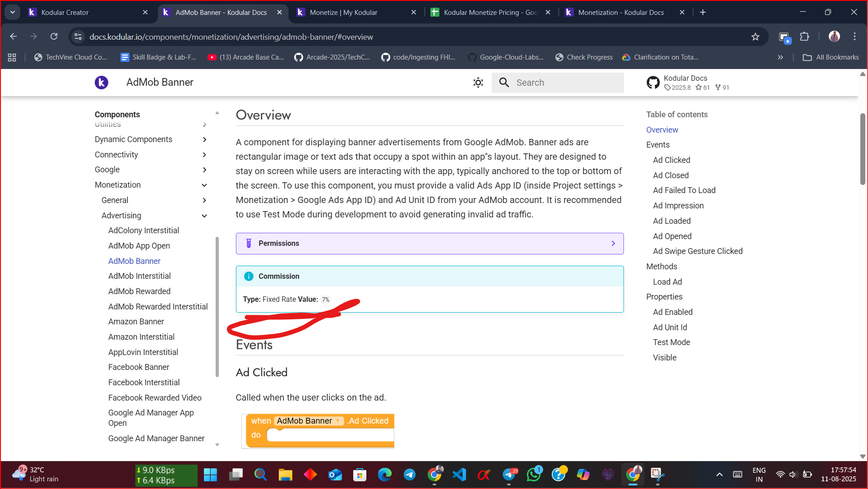
Task: Expand the General subsection chevron
Action: click(204, 200)
